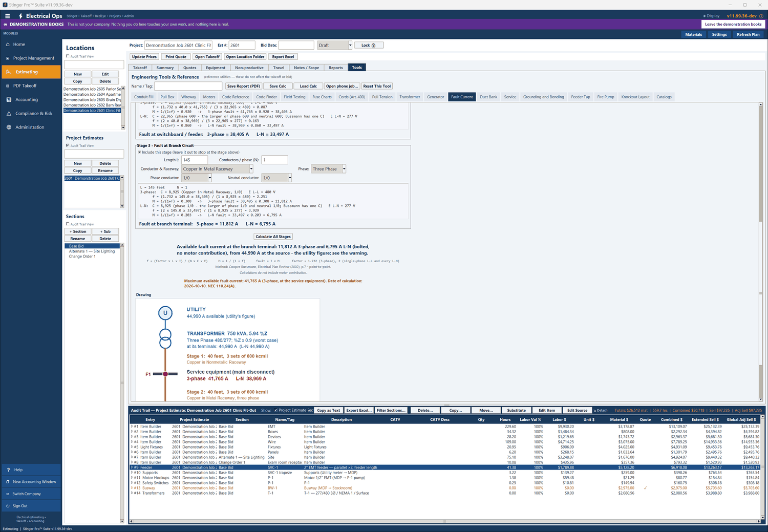Click the PDF Takeoff module icon
The width and height of the screenshot is (768, 532).
8,86
